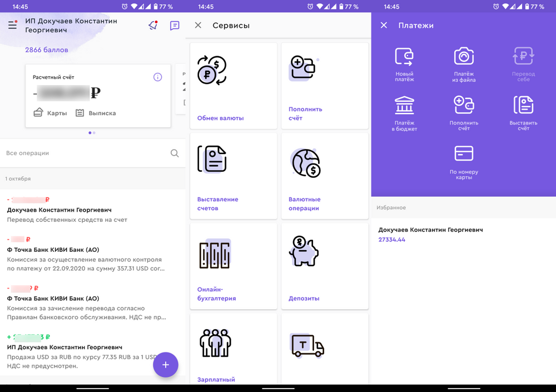Open notifications via the bell icon
Image resolution: width=556 pixels, height=392 pixels.
point(153,25)
